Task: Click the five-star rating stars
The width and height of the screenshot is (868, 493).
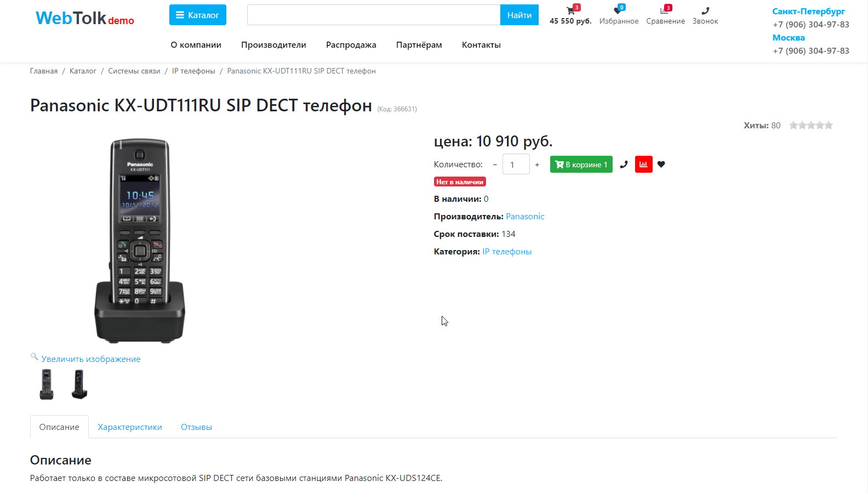Action: tap(810, 126)
